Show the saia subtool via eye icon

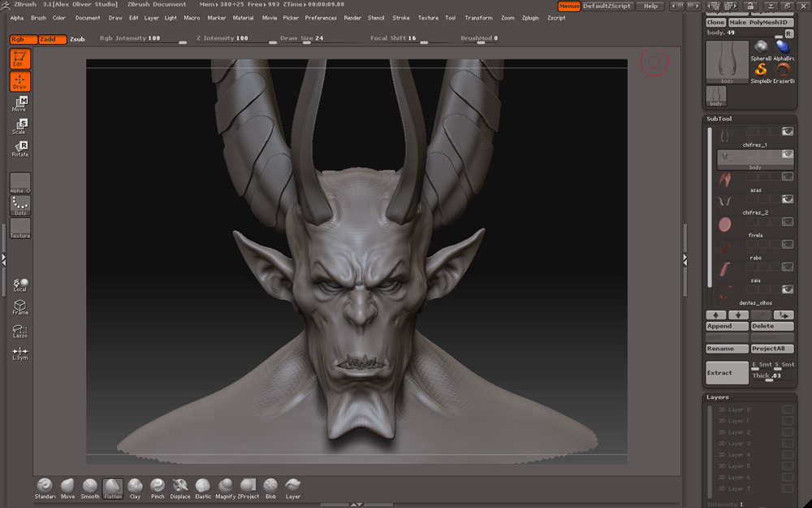(x=787, y=267)
